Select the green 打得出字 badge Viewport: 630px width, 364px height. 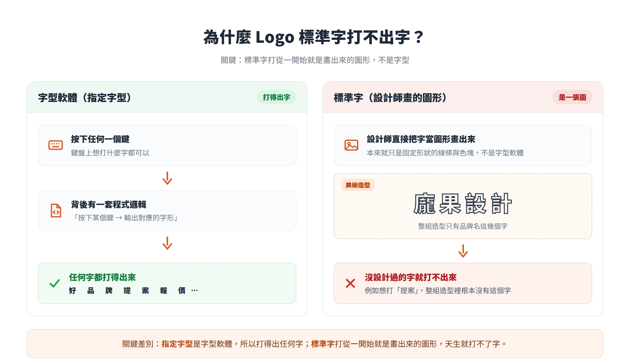[276, 97]
